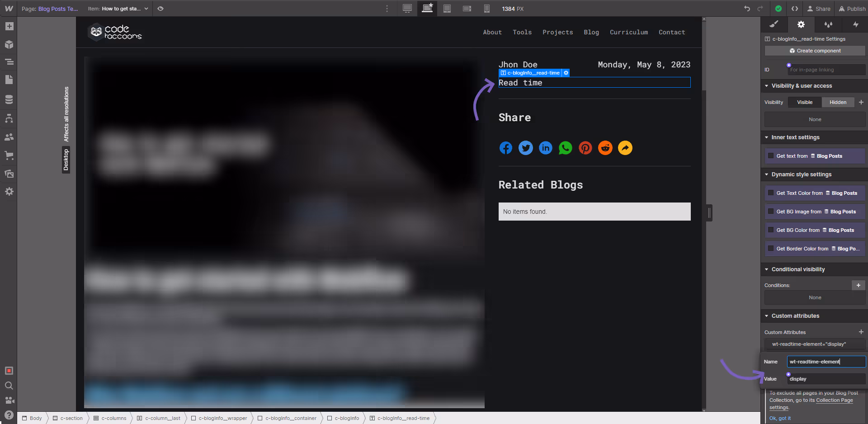Open selected element's gear settings on canvas
868x424 pixels.
[x=566, y=73]
